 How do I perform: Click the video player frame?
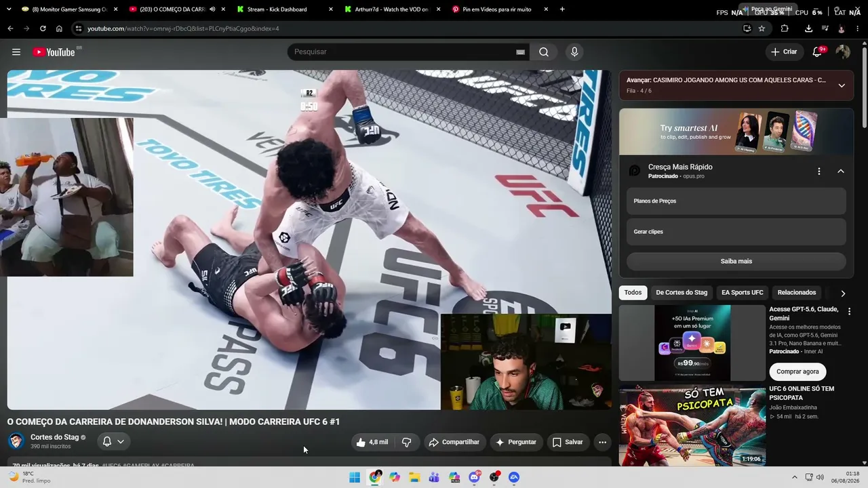click(309, 240)
